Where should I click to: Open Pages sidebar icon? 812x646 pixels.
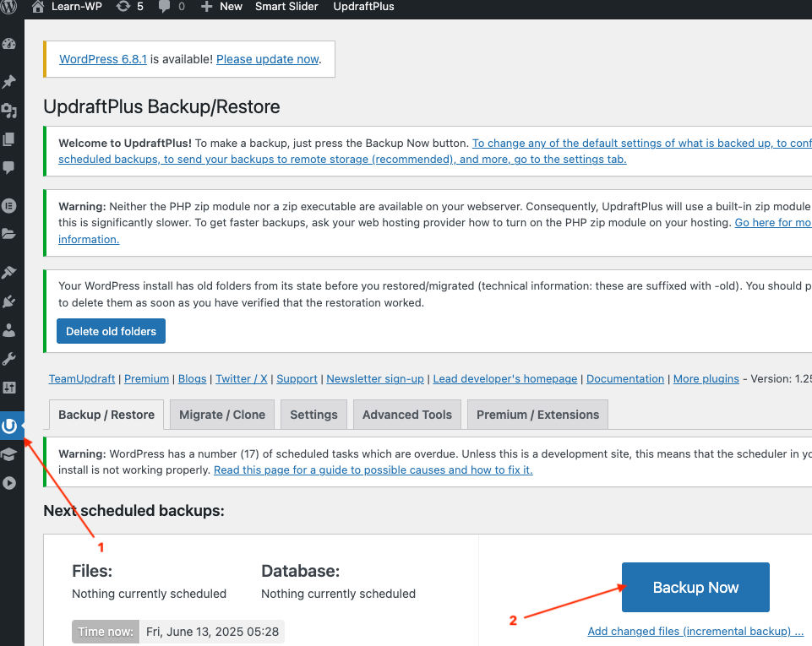click(9, 138)
